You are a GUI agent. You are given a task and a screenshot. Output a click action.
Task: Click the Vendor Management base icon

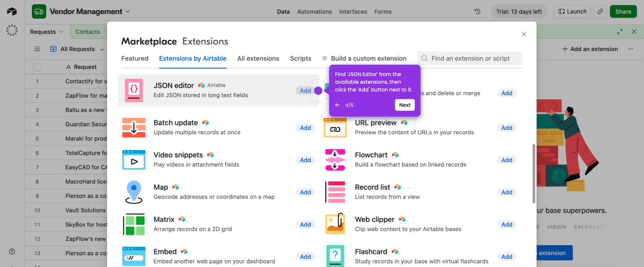tap(39, 11)
